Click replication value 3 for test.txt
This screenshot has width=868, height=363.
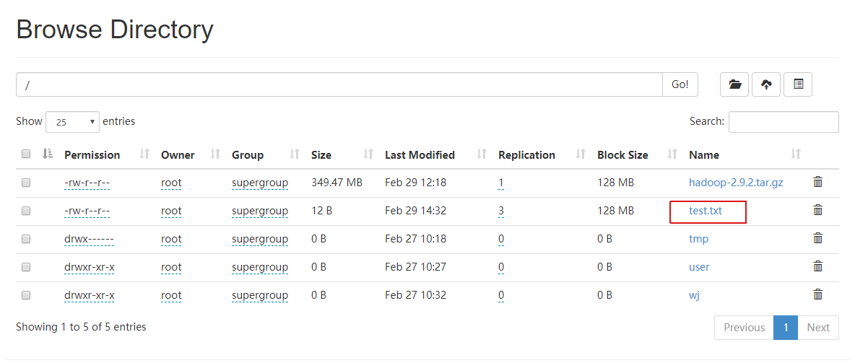coord(501,211)
